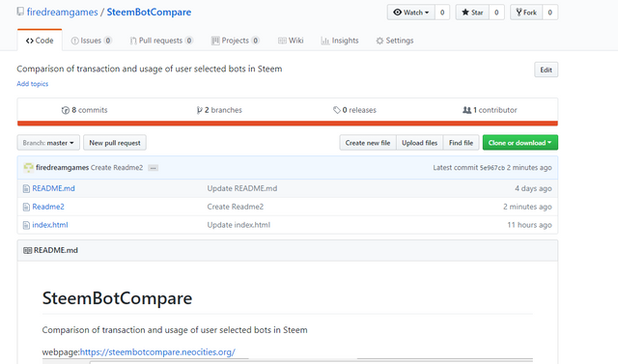The height and width of the screenshot is (364, 618).
Task: Switch to the Wiki tab
Action: [291, 41]
